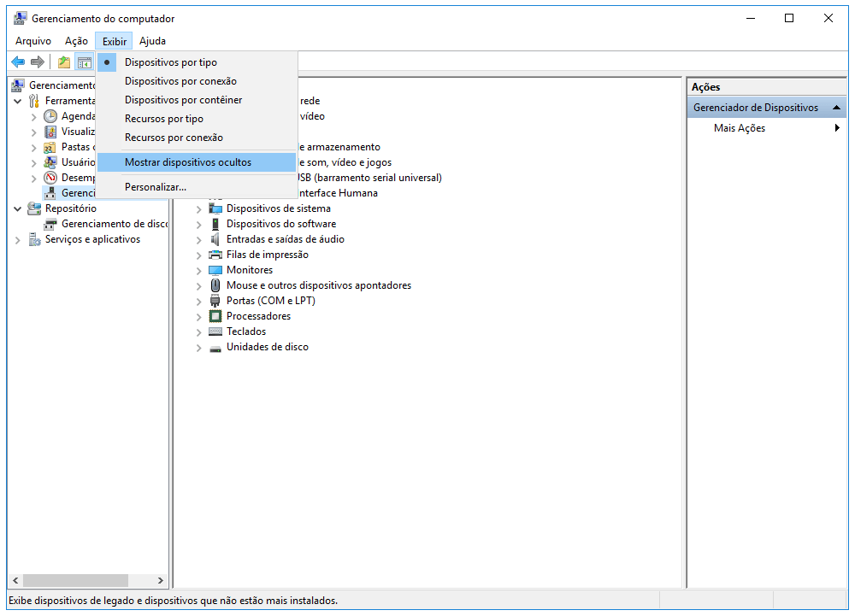The height and width of the screenshot is (616, 855).
Task: Click the forward navigation arrow
Action: pyautogui.click(x=37, y=62)
